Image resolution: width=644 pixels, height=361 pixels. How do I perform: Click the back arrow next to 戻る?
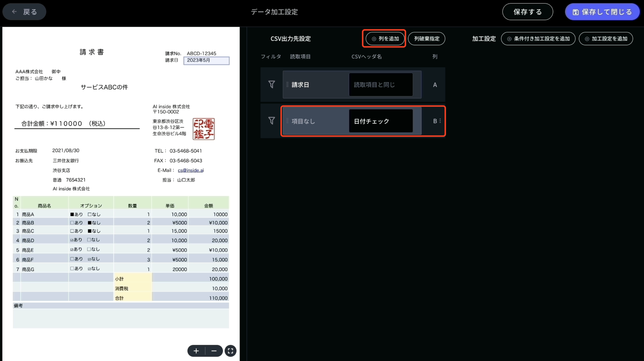[x=14, y=12]
